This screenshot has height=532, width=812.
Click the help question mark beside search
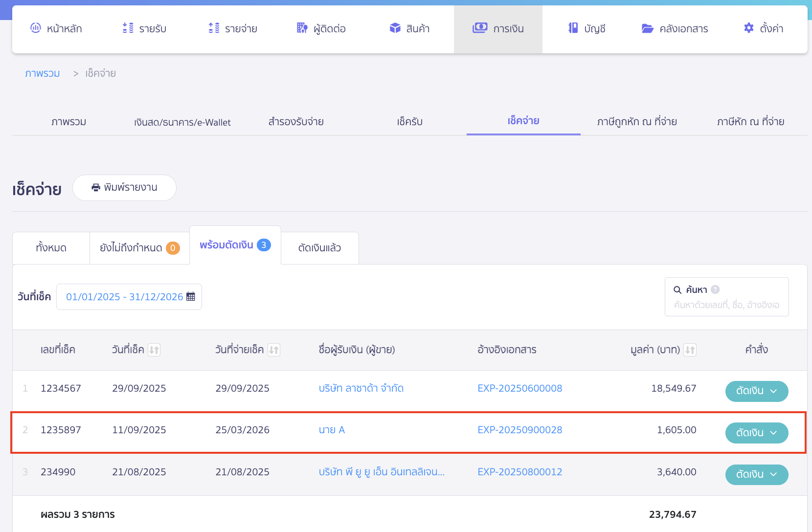715,289
